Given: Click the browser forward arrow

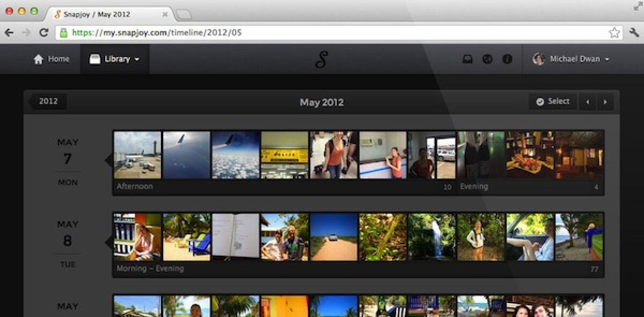Looking at the screenshot, I should click(26, 33).
